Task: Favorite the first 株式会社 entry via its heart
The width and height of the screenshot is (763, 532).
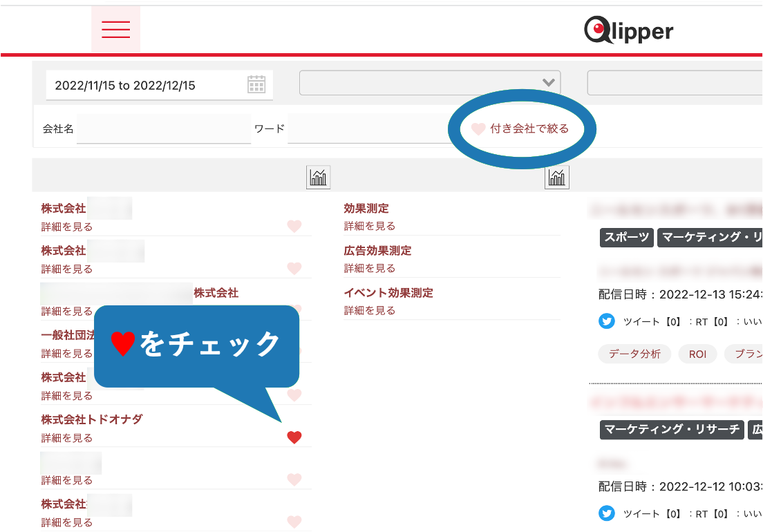Action: (294, 226)
